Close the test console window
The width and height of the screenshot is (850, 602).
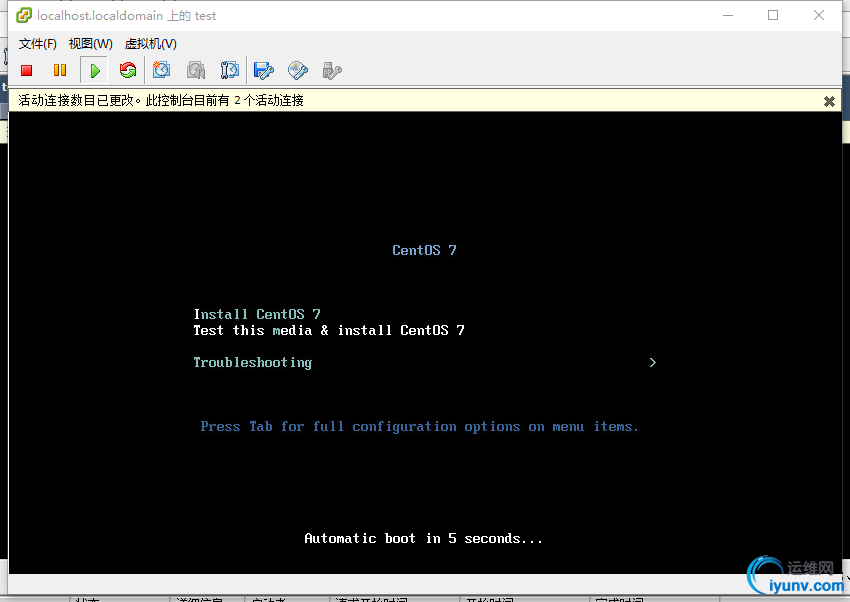tap(819, 15)
